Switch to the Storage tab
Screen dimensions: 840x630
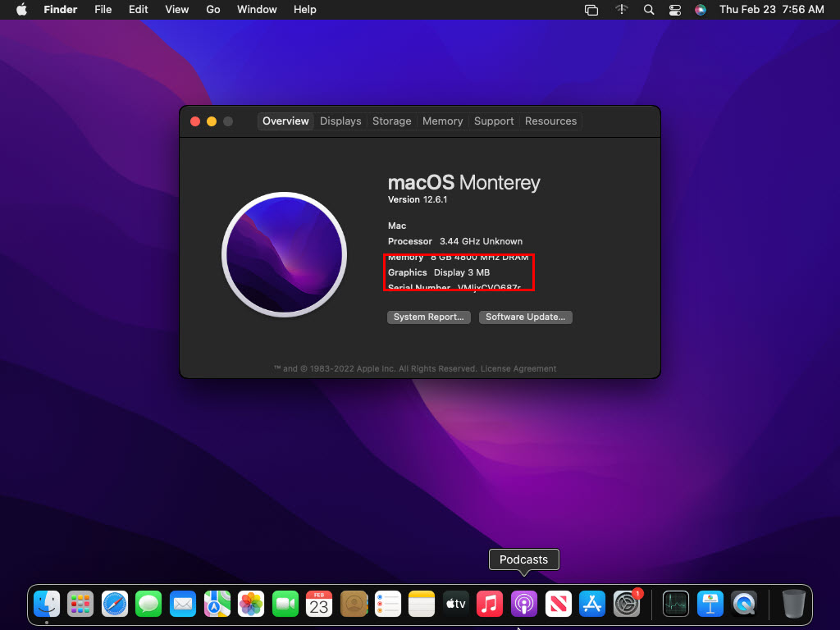391,121
